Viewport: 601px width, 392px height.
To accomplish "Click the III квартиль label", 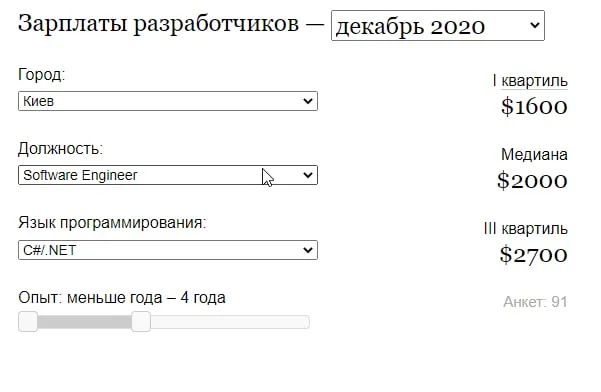I will [525, 229].
